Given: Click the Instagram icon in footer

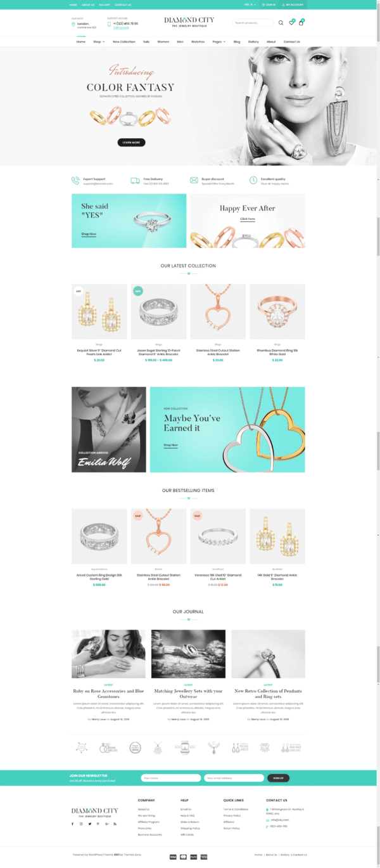Looking at the screenshot, I should (81, 824).
